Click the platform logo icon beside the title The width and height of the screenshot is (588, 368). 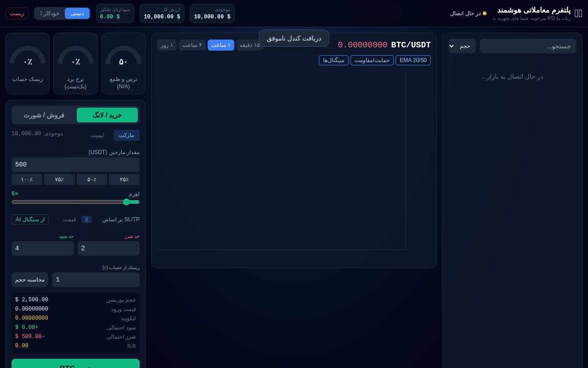[578, 13]
